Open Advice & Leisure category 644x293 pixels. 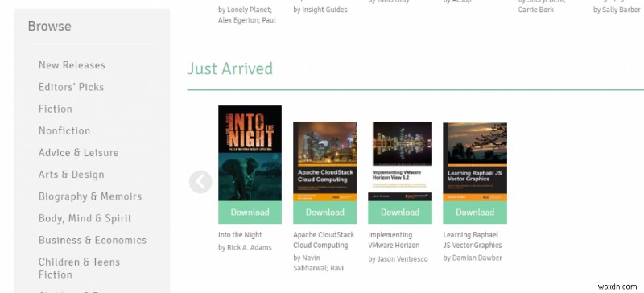click(x=78, y=152)
